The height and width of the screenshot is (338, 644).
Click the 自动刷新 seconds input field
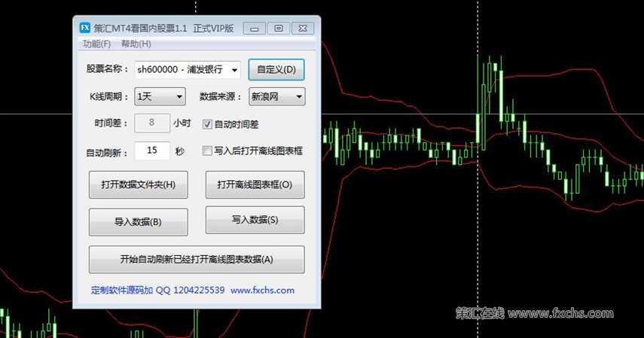152,151
